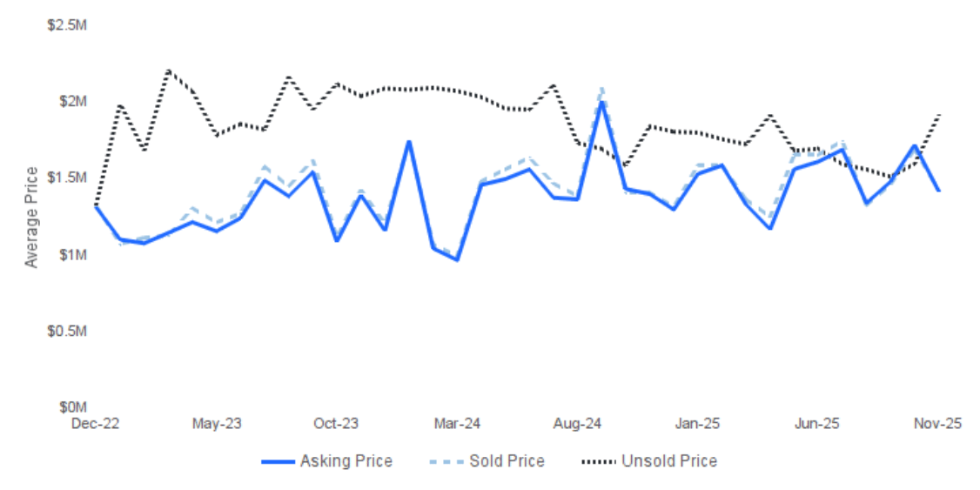Click the $2M y-axis label
This screenshot has width=980, height=490.
click(x=73, y=102)
